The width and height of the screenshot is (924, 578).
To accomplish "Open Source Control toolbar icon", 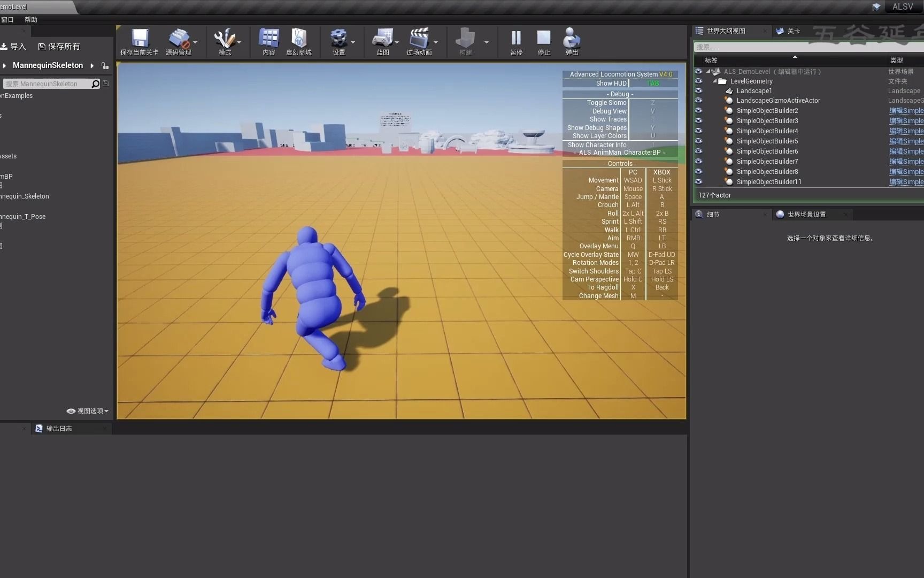I will [x=179, y=38].
